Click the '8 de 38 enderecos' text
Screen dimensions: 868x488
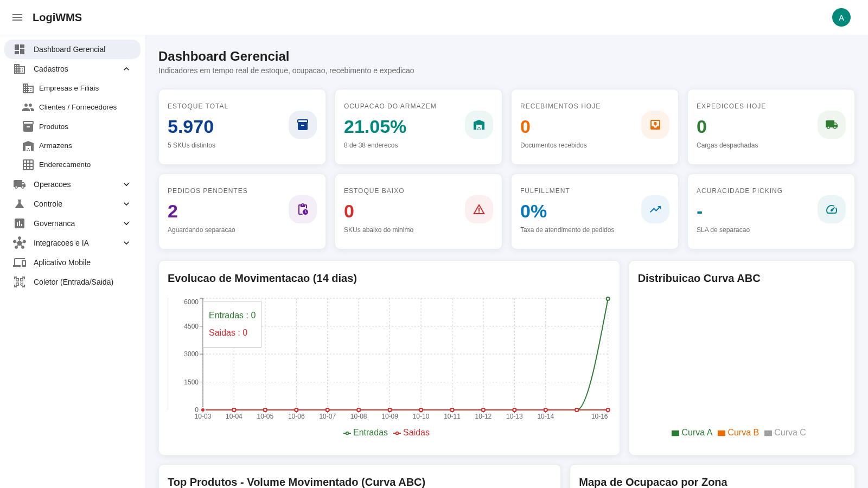coord(371,145)
